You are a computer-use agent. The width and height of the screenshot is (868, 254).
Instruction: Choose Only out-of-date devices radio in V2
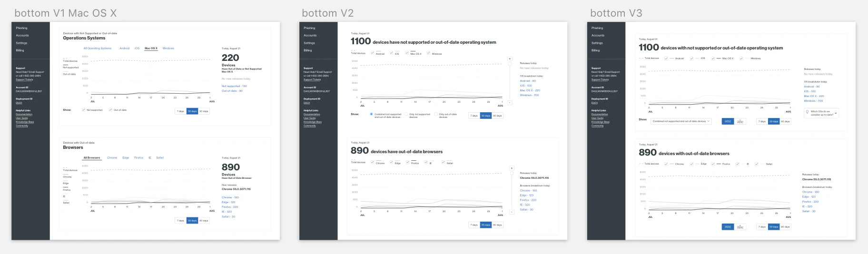(x=436, y=114)
